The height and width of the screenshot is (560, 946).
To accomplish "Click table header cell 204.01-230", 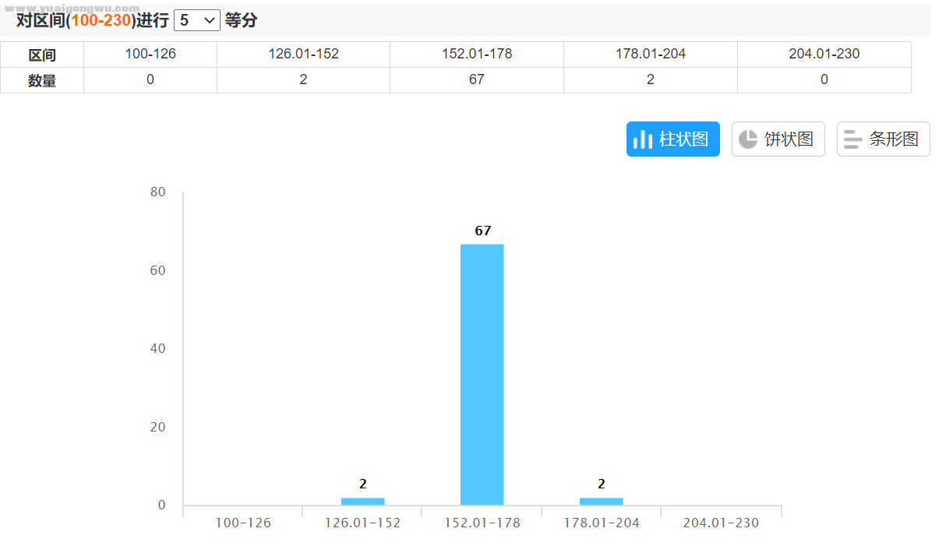I will [x=824, y=55].
